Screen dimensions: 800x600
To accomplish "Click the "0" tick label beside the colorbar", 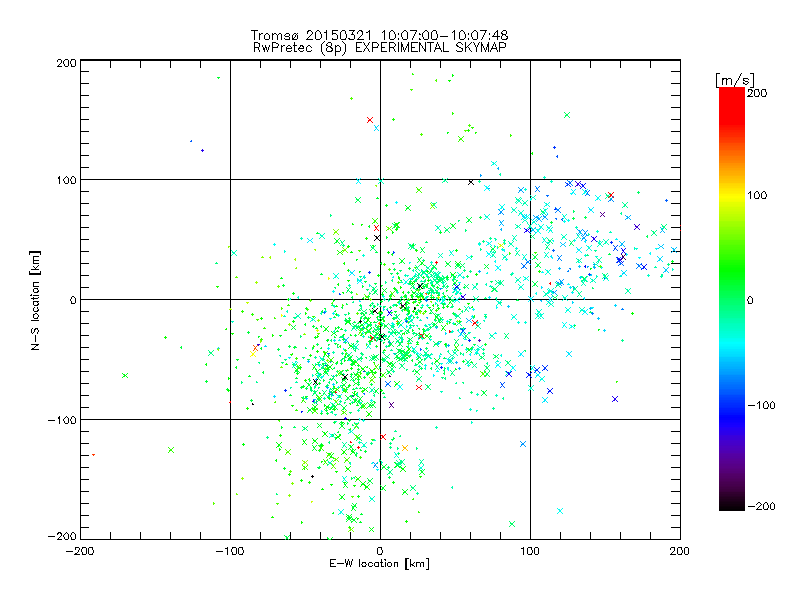I will pos(750,300).
